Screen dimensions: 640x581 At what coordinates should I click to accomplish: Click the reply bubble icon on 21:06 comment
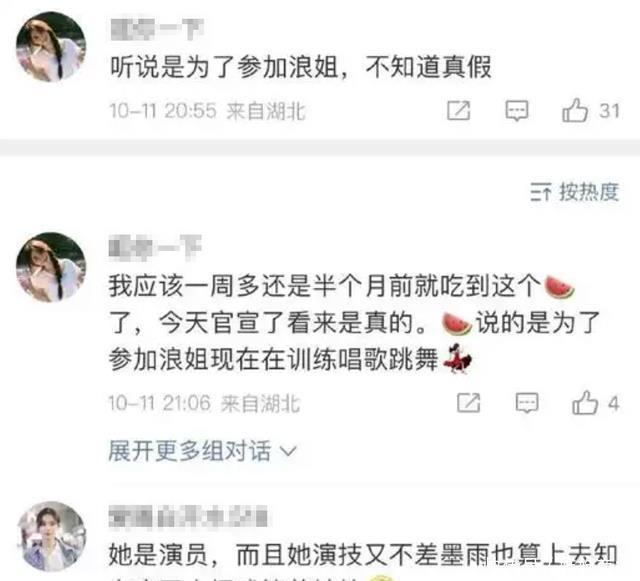(x=527, y=403)
